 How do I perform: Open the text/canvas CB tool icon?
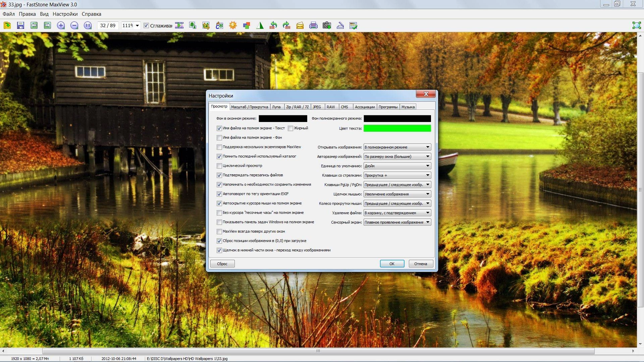219,25
